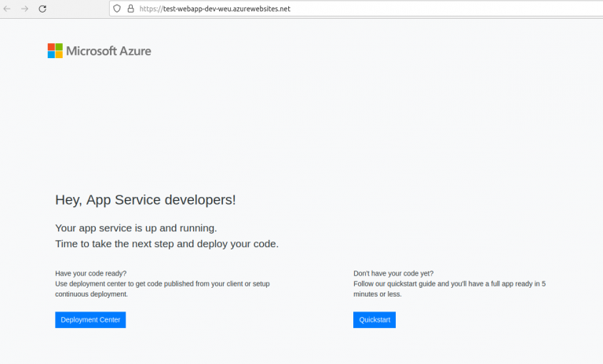Select the 'Time to take the next step' line
The height and width of the screenshot is (364, 603).
coord(166,244)
